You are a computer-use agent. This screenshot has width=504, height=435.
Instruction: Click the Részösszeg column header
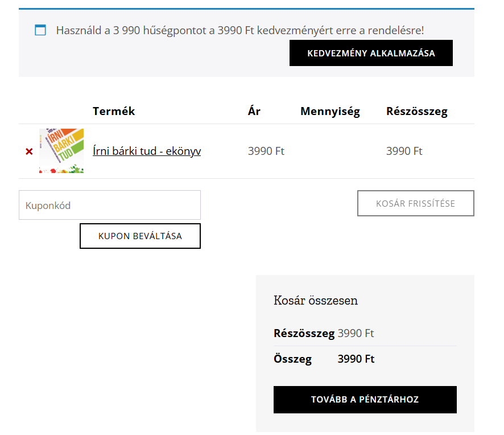[417, 111]
